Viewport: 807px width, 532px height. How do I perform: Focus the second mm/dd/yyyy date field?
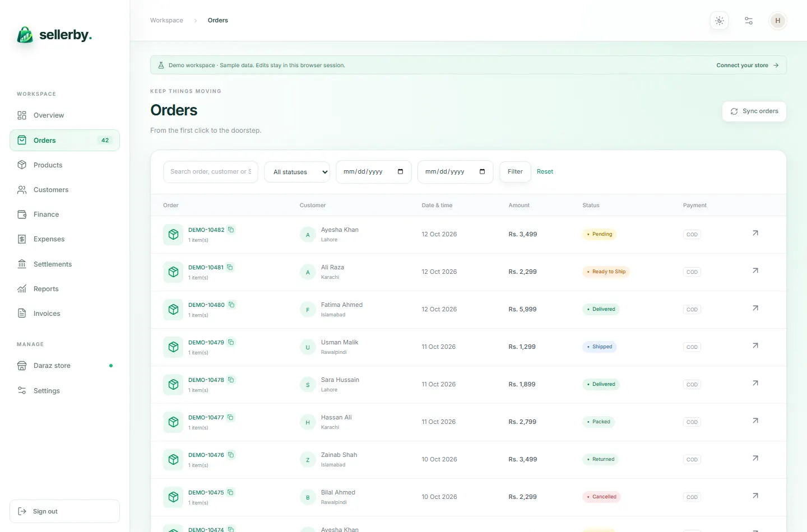tap(456, 172)
